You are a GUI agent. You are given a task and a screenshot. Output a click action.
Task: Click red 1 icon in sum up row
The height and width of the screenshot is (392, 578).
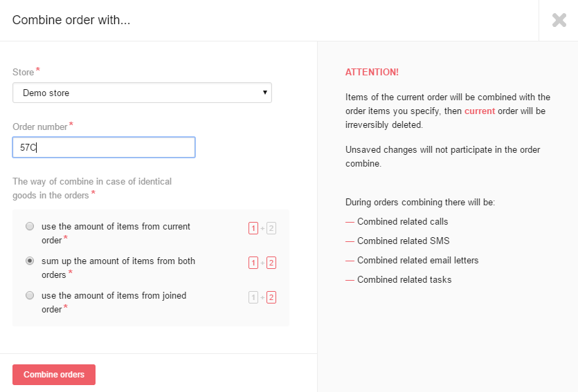point(253,263)
